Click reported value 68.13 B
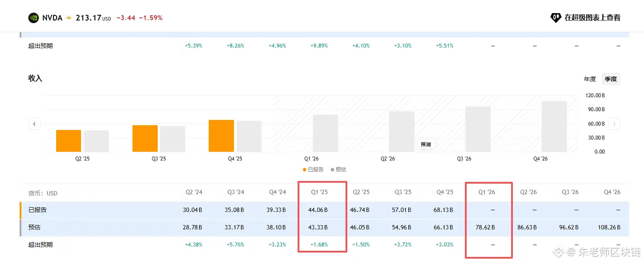This screenshot has width=644, height=263. coord(443,210)
